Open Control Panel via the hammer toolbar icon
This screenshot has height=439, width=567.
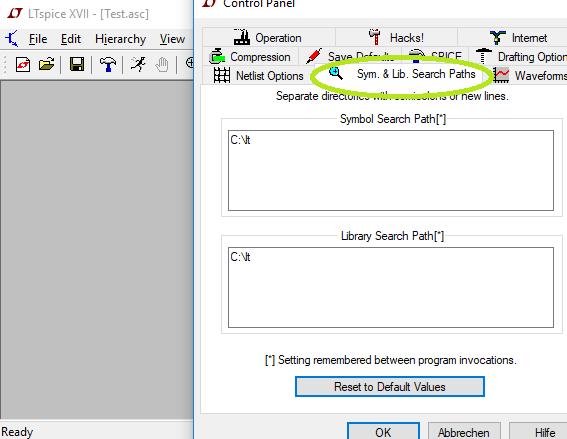point(107,65)
